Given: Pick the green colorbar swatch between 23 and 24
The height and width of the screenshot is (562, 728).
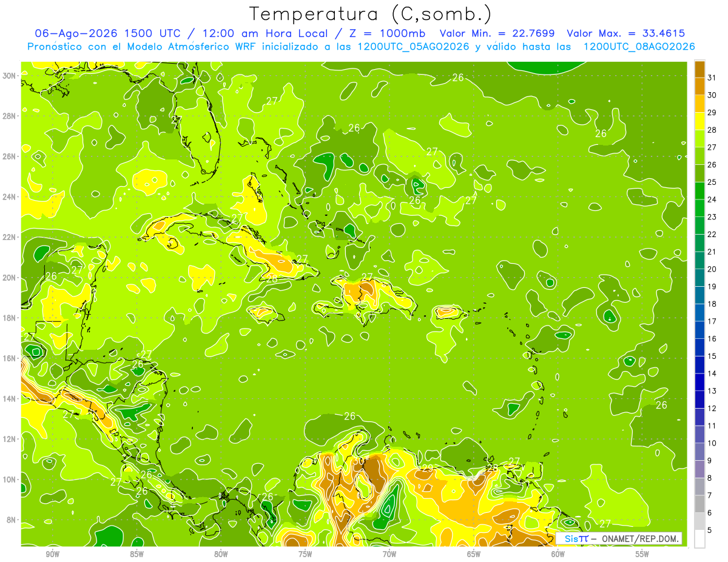Looking at the screenshot, I should coord(699,208).
